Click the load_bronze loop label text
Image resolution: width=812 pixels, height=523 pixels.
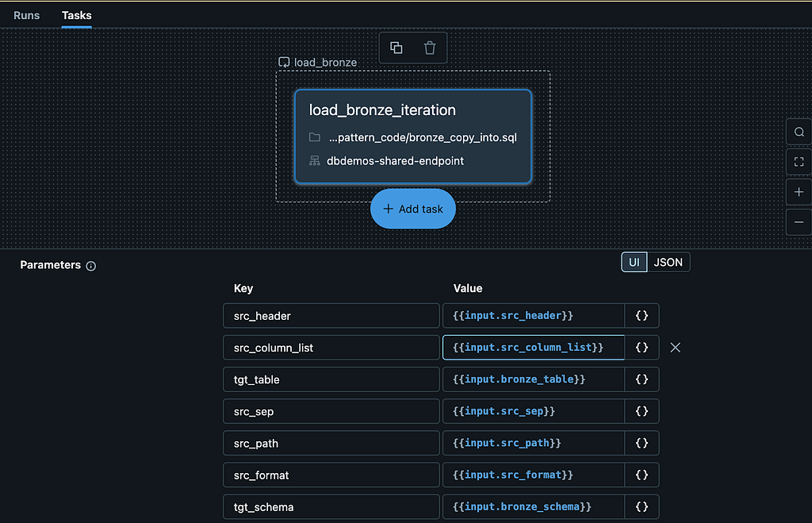click(x=325, y=63)
